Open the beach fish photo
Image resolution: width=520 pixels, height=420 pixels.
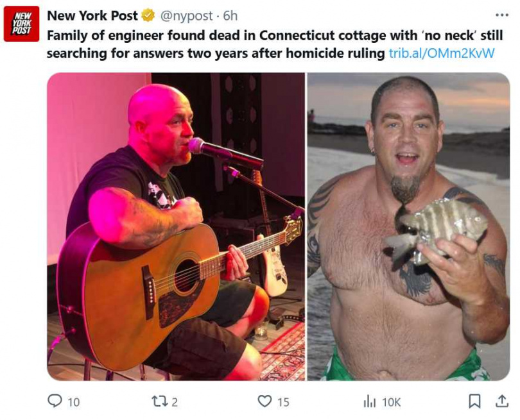tap(408, 226)
